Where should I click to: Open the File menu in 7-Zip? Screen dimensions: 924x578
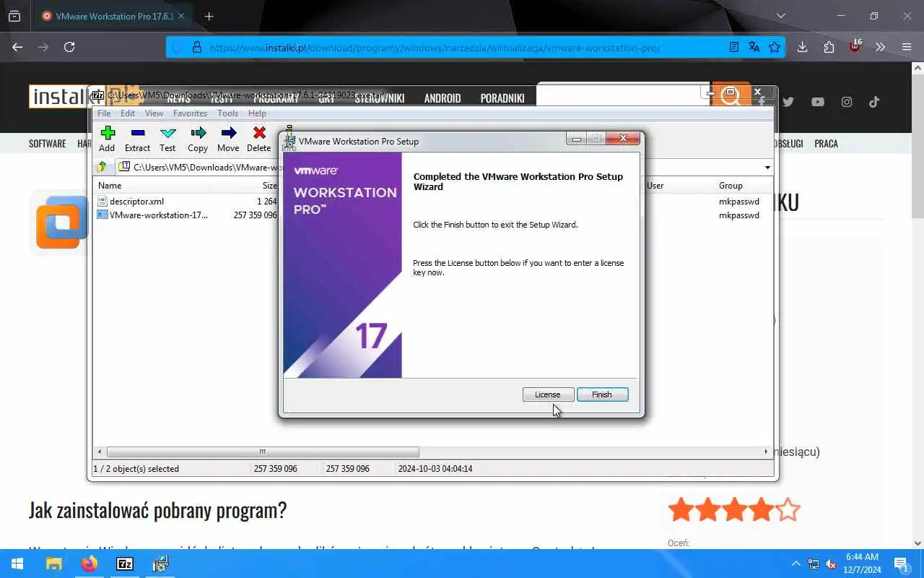pyautogui.click(x=104, y=113)
